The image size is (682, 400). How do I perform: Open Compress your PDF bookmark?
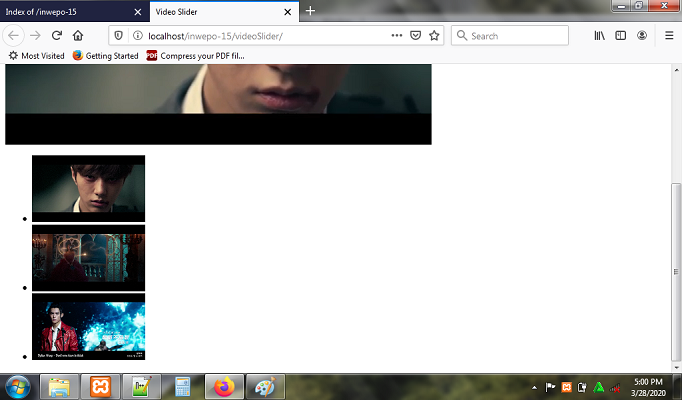(x=196, y=56)
